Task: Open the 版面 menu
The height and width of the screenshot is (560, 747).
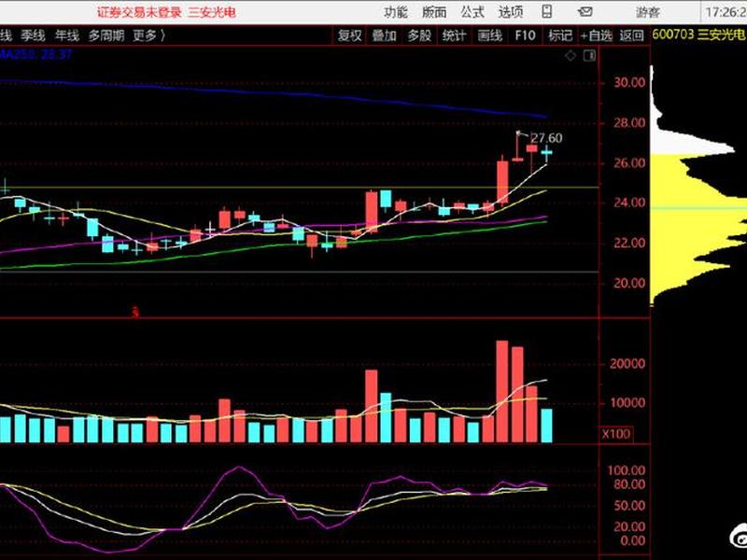Action: click(x=434, y=12)
